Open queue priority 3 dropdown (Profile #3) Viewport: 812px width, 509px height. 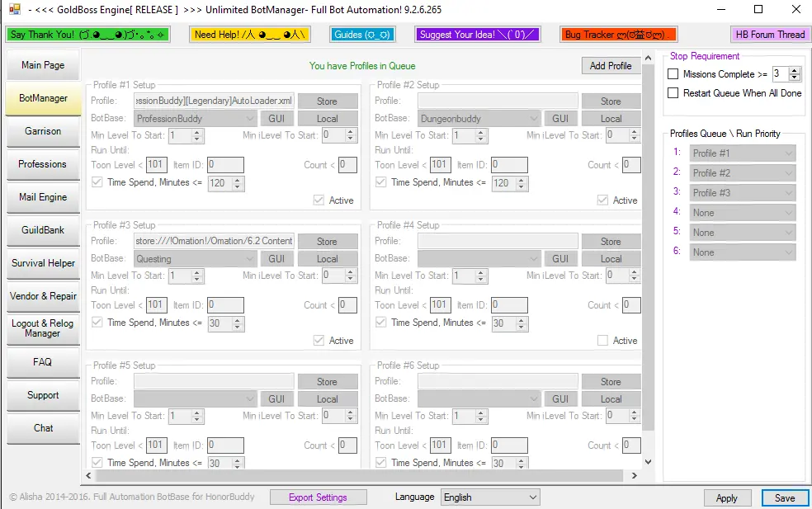(x=743, y=192)
